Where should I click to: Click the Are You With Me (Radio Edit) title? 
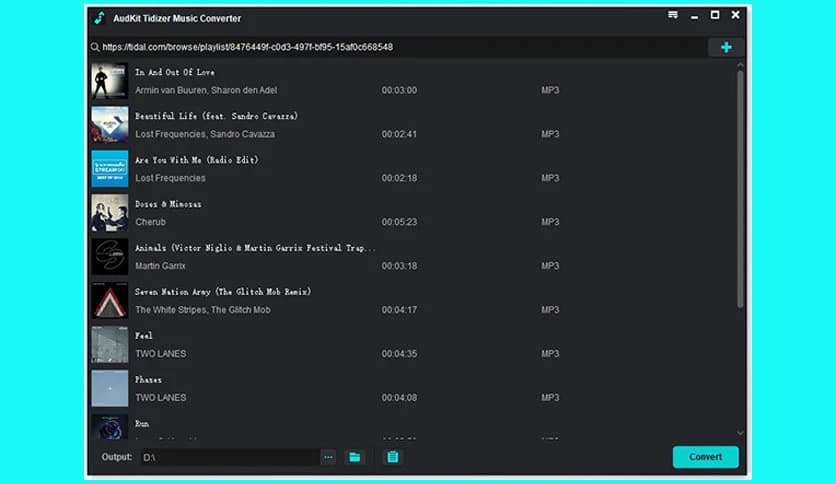[197, 160]
